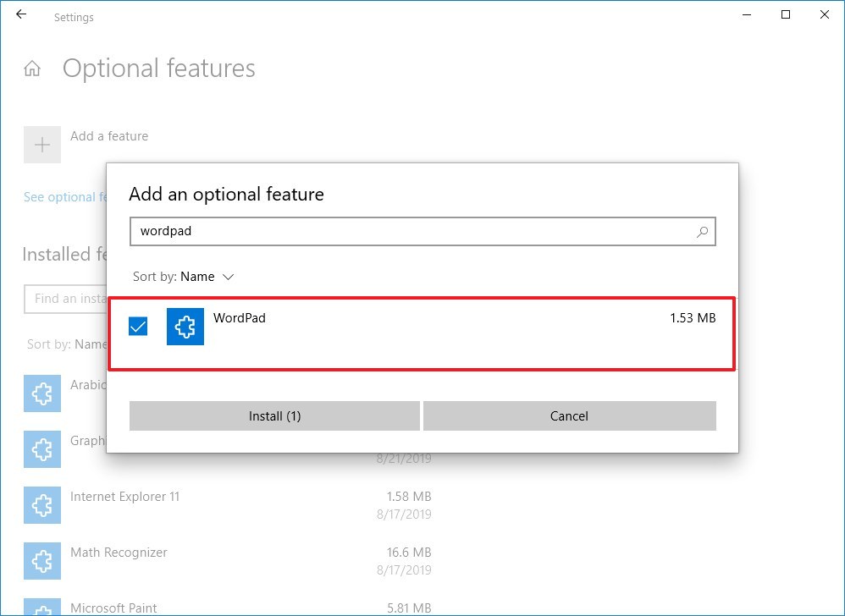Uncheck the WordPad checkbox
The width and height of the screenshot is (845, 616).
[x=138, y=326]
